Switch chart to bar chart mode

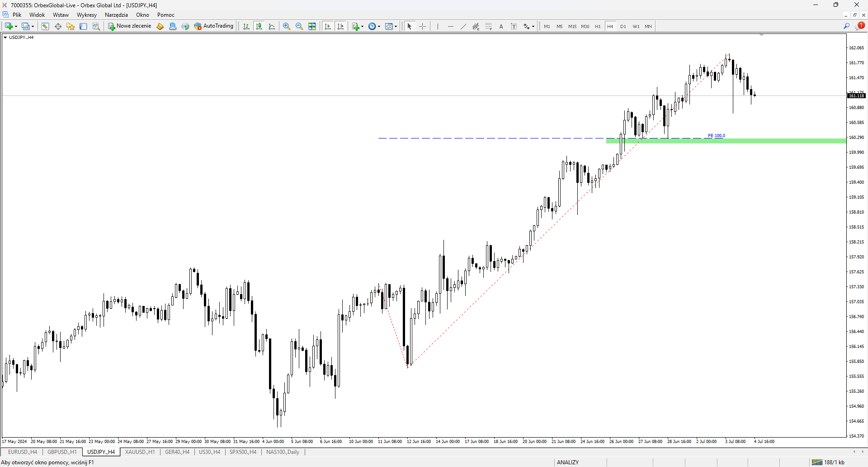point(246,26)
